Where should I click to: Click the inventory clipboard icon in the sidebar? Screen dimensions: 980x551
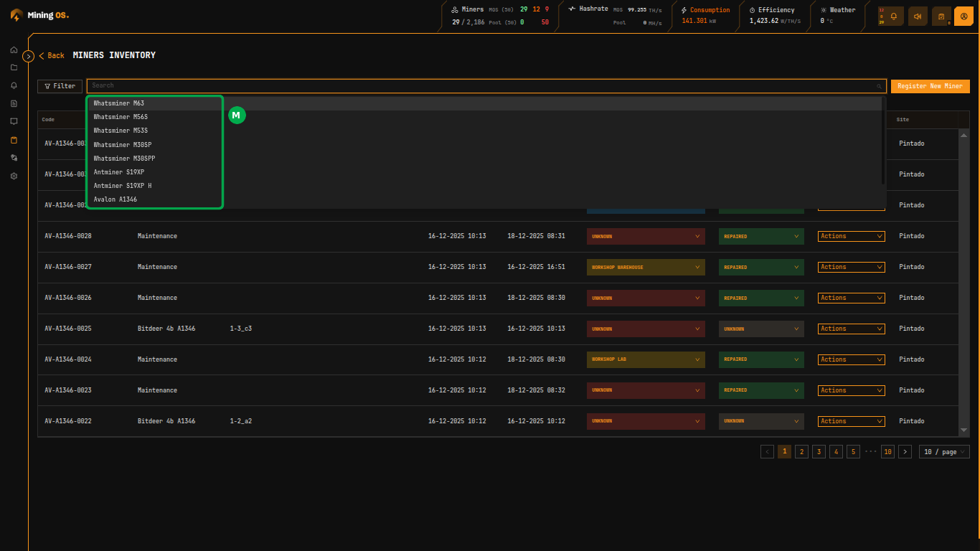(14, 140)
